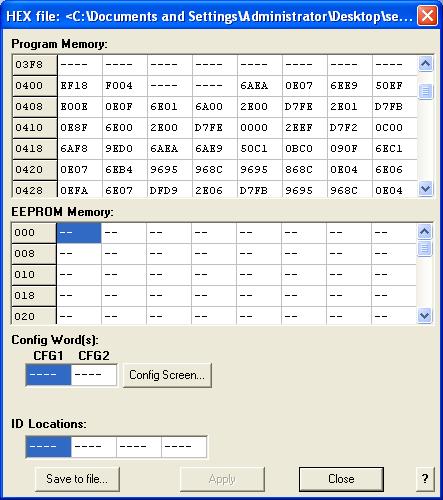Select the second ID Locations field

(94, 447)
